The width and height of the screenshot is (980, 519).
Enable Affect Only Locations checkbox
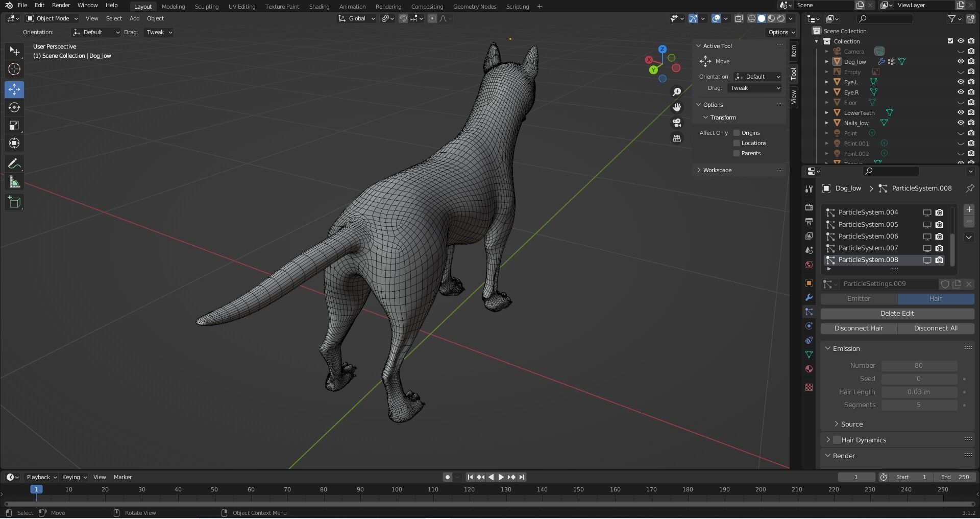coord(737,143)
